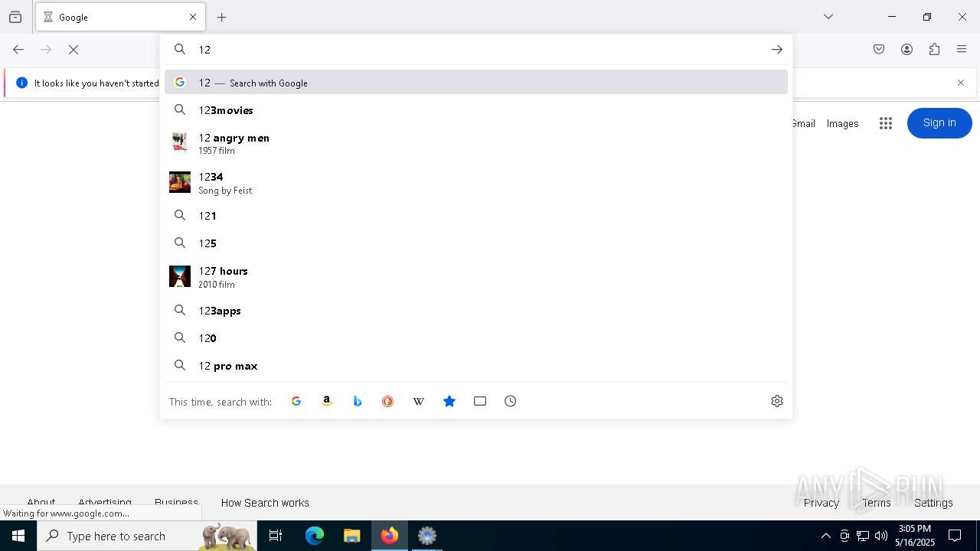Click the taskbar search box

point(147,536)
